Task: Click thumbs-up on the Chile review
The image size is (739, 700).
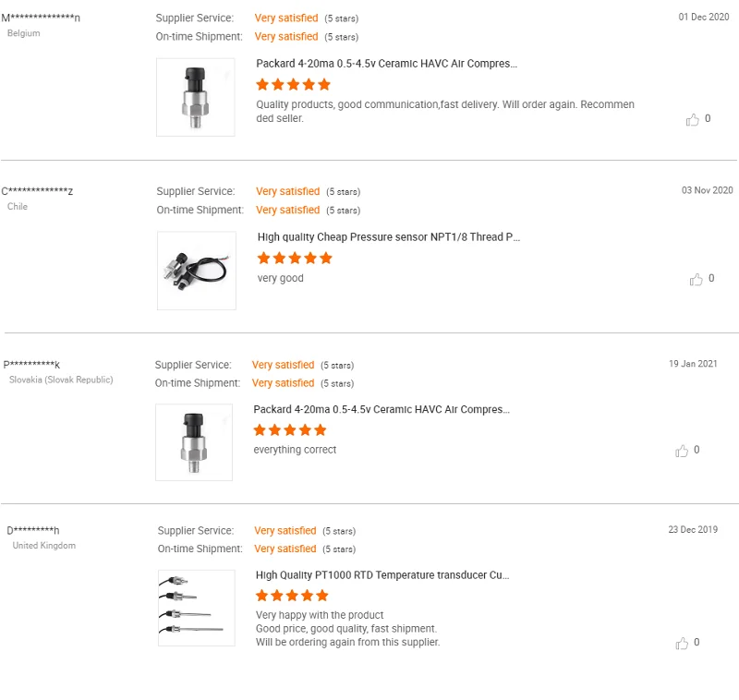Action: tap(697, 279)
